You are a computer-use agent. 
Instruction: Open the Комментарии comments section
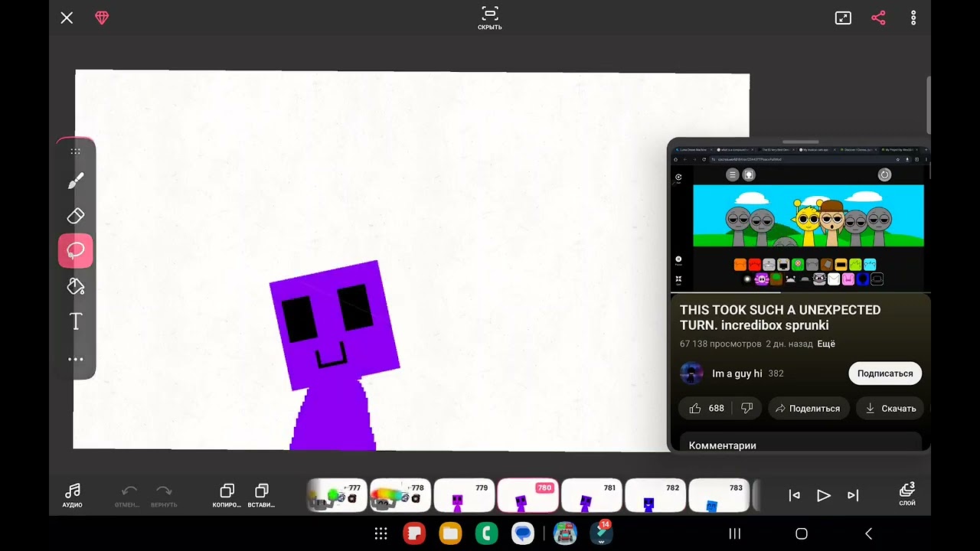[x=723, y=445]
